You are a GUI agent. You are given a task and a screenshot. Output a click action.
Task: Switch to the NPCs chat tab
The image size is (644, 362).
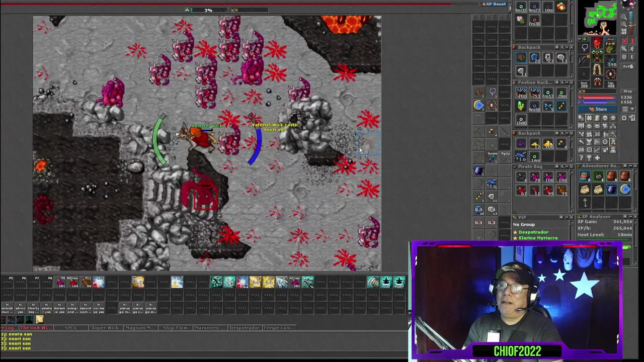(x=70, y=328)
